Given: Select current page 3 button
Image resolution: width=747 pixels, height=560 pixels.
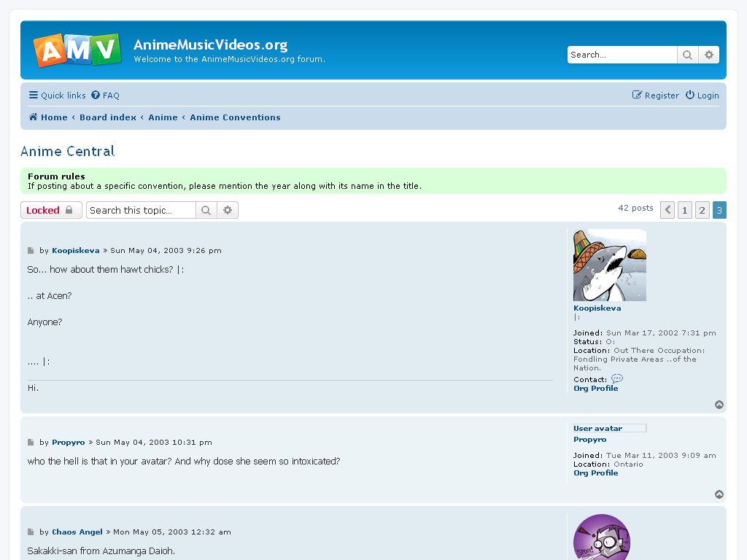Looking at the screenshot, I should (719, 210).
